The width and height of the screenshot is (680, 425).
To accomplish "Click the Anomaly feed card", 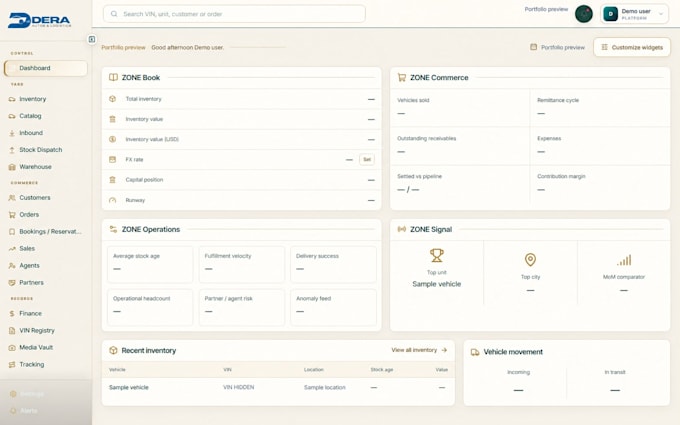I will [x=333, y=307].
